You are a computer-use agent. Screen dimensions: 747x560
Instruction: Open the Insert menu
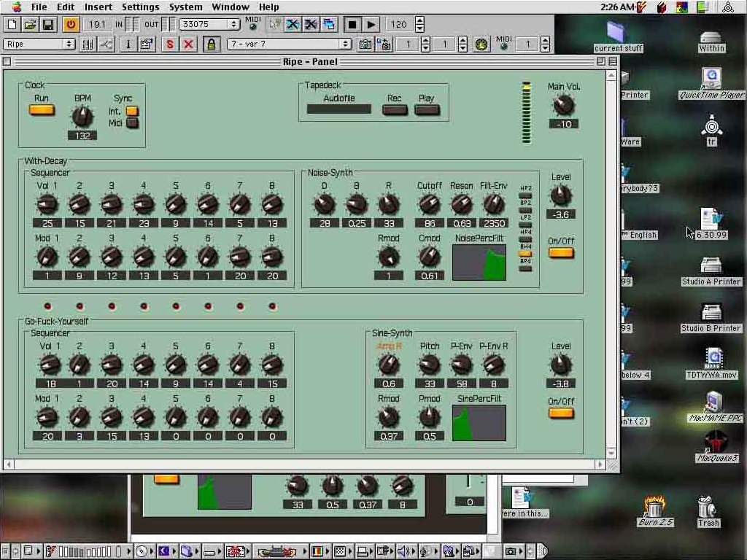click(98, 7)
